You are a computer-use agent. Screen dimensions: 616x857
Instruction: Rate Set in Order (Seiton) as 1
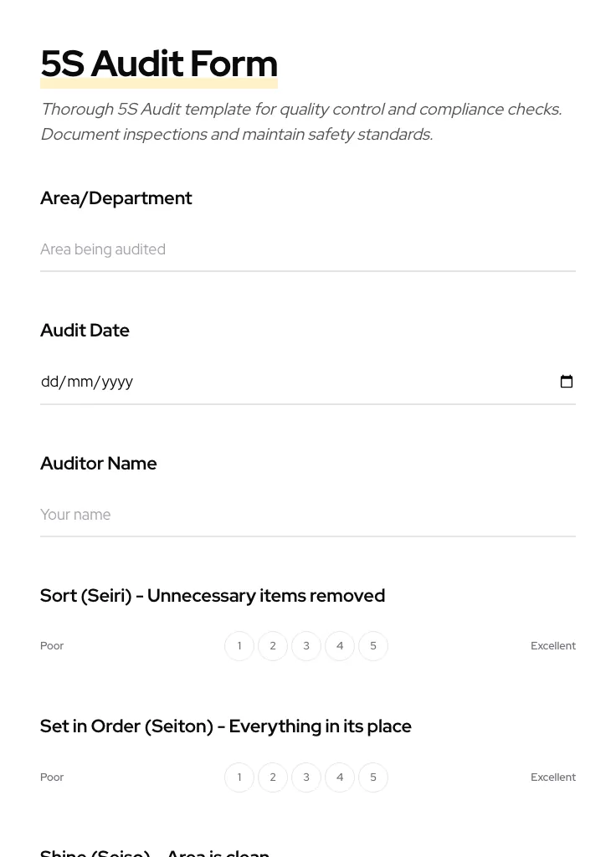[239, 777]
